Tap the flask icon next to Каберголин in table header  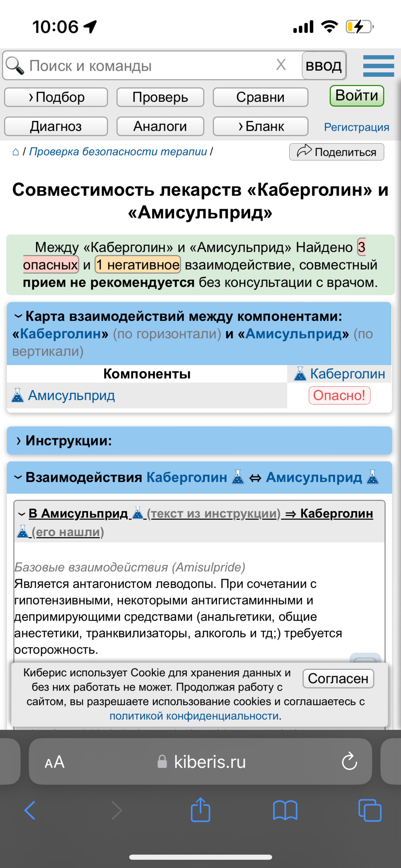tap(300, 374)
